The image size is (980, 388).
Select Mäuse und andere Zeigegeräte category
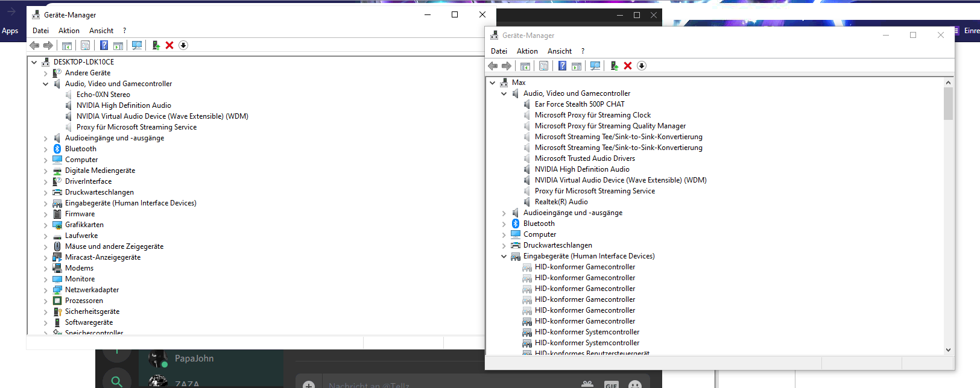(114, 246)
